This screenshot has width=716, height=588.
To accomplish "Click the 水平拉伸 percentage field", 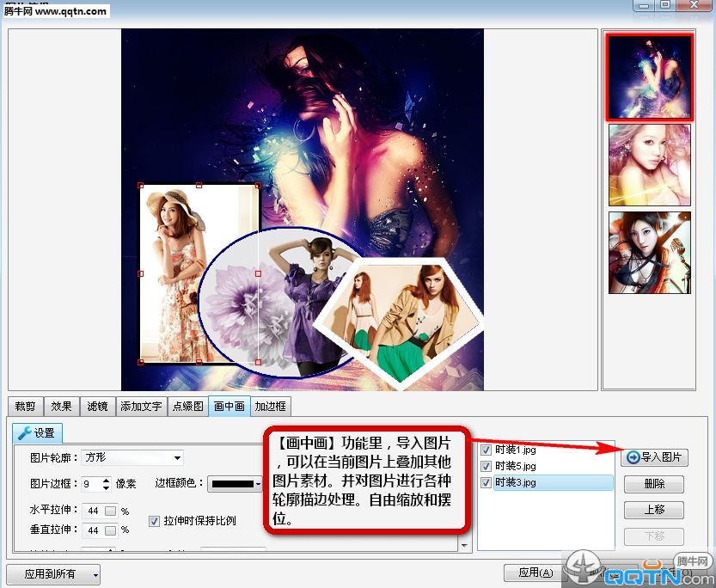I will (93, 511).
